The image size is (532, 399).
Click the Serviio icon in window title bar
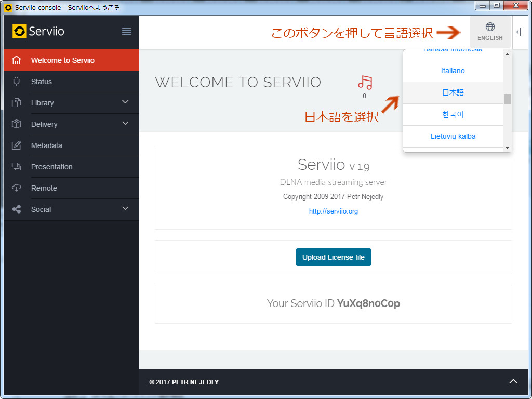8,7
